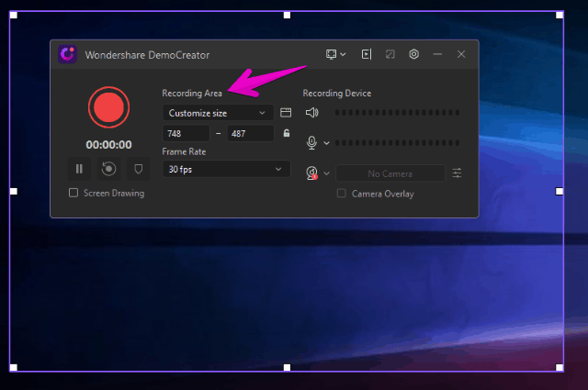Click the bottom-center recording area handle

287,368
